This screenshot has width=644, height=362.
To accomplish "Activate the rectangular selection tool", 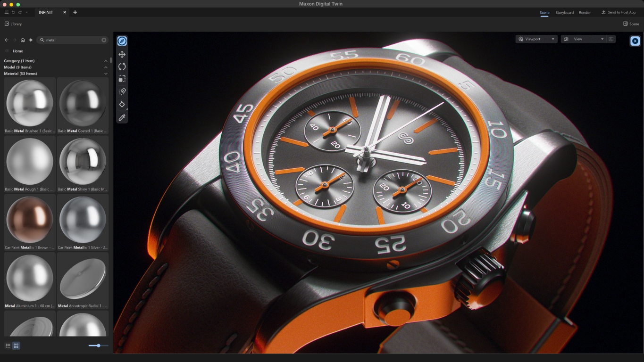I will tap(122, 79).
